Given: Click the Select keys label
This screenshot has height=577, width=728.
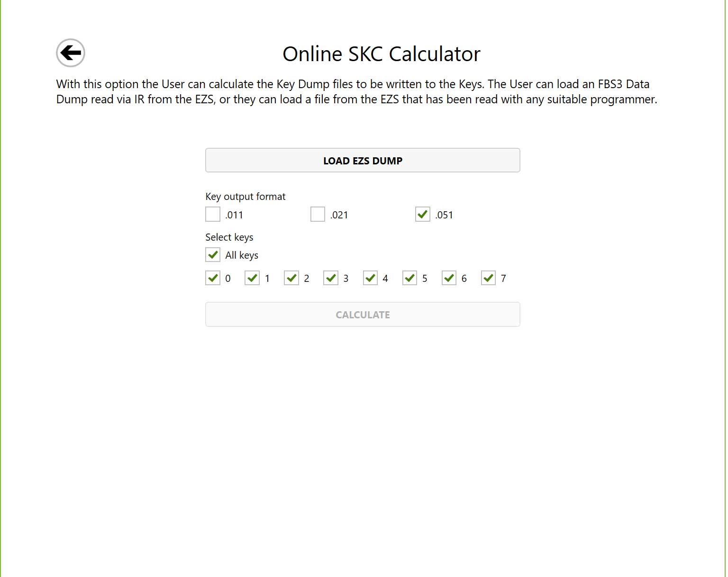Looking at the screenshot, I should pos(229,237).
